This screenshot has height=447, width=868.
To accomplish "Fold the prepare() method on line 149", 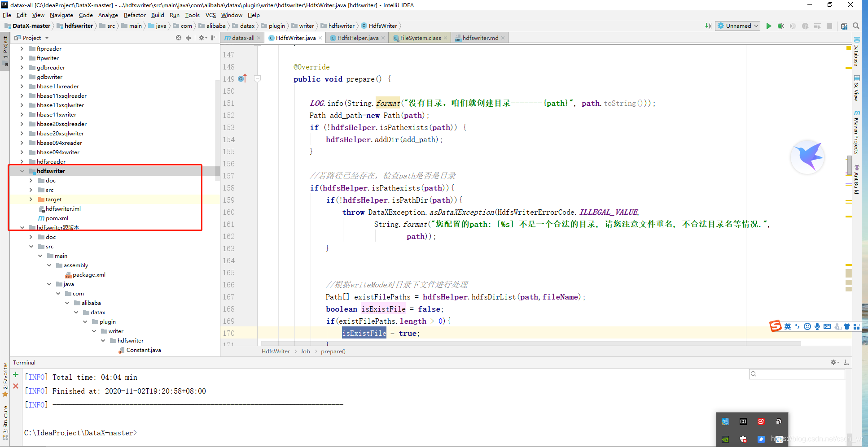I will pos(258,79).
